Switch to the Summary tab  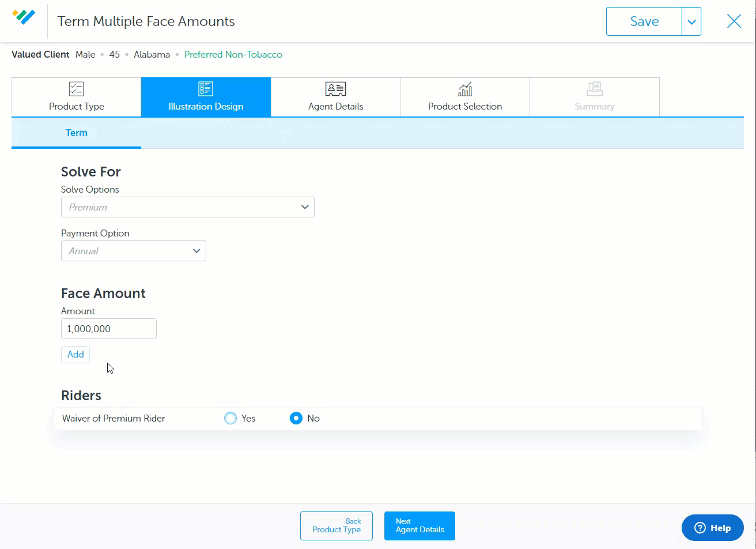[x=595, y=97]
